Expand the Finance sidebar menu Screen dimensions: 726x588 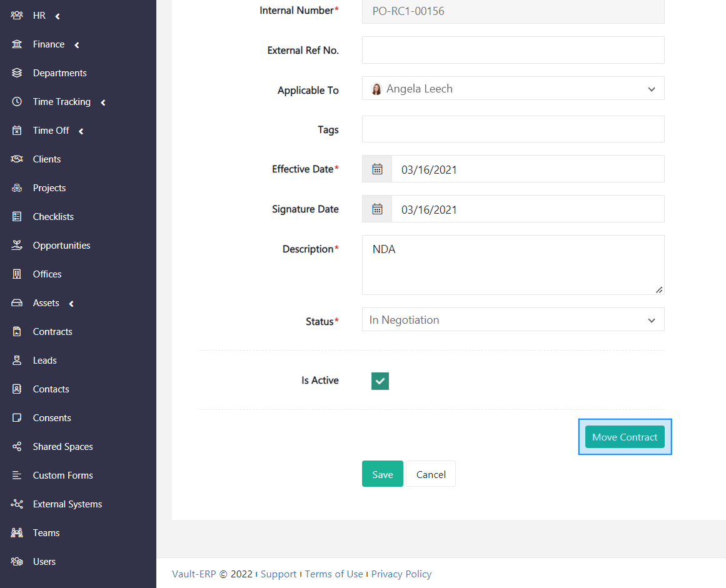[x=49, y=44]
